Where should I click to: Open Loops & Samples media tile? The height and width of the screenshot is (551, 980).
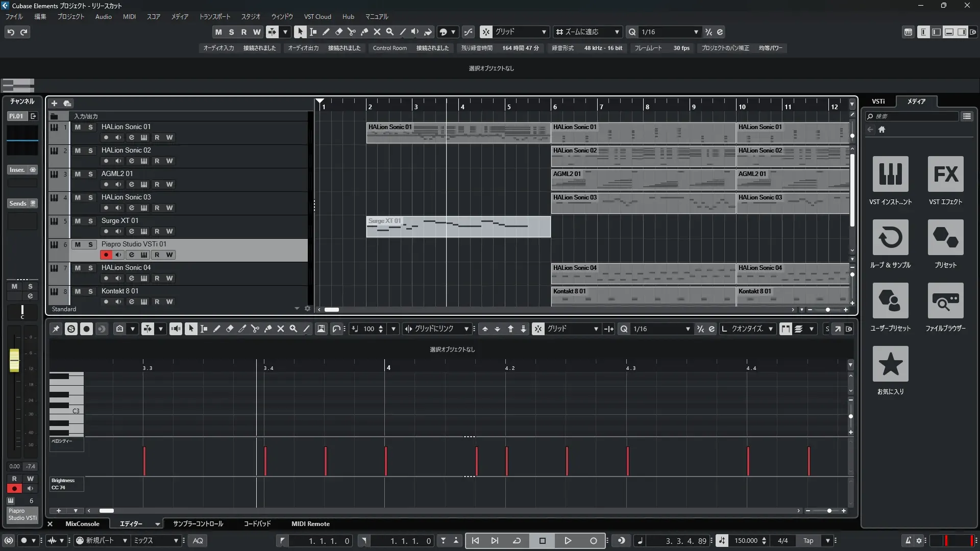(890, 237)
